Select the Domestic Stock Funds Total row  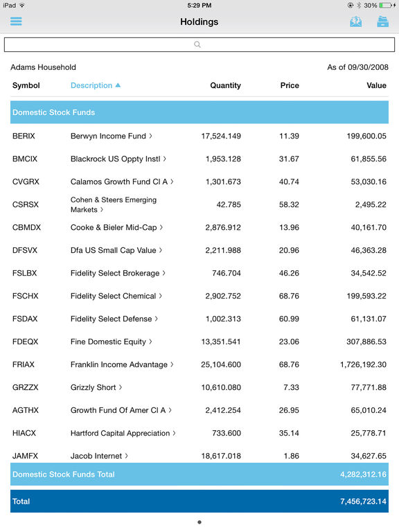point(199,474)
